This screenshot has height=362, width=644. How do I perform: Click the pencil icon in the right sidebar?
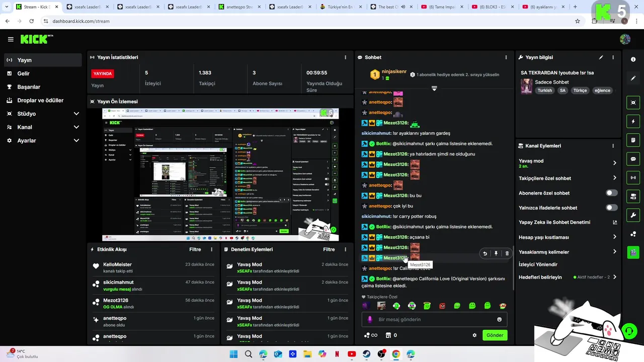pyautogui.click(x=633, y=78)
